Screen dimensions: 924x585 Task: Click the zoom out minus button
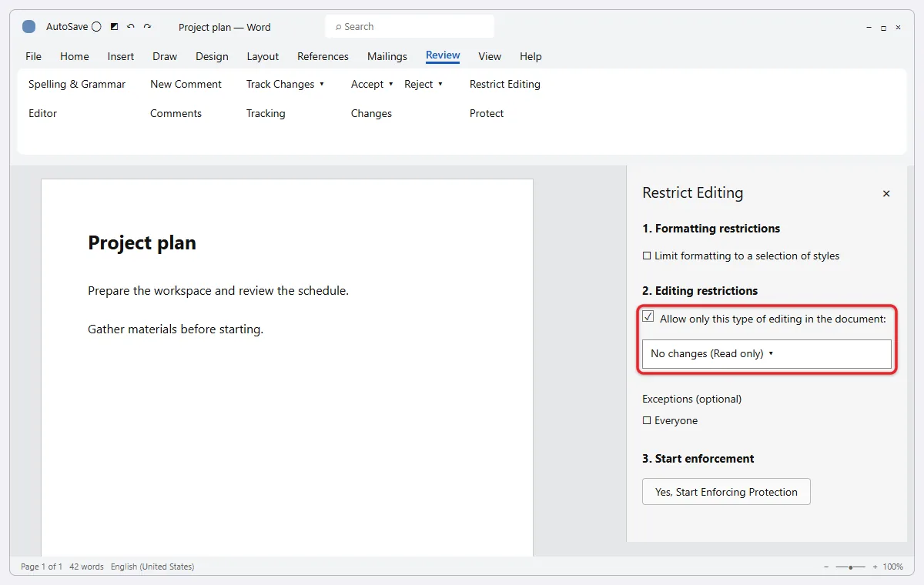[826, 567]
